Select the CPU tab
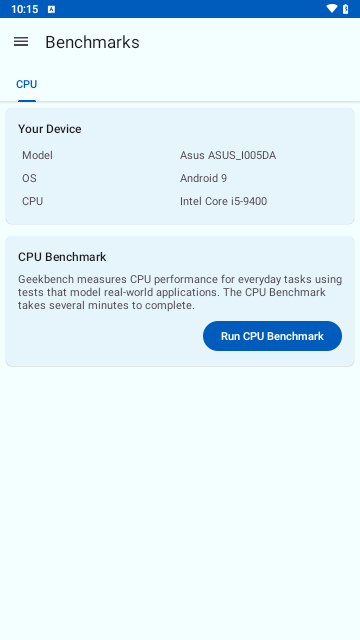The width and height of the screenshot is (360, 640). tap(27, 84)
